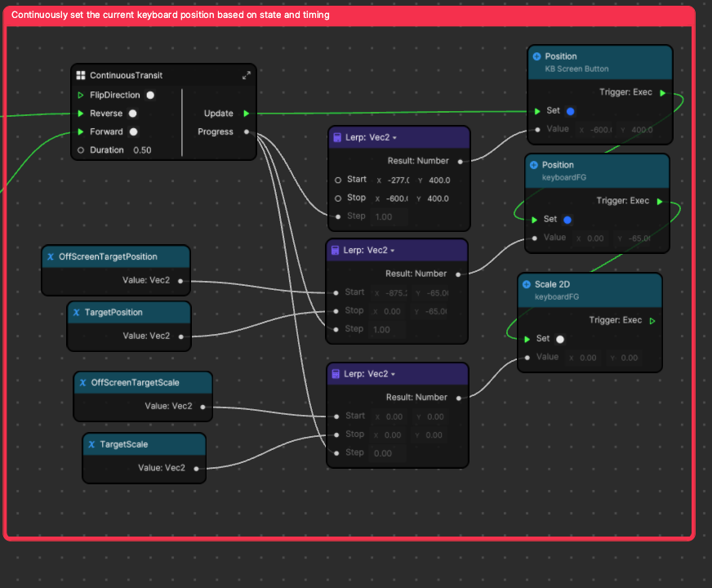The height and width of the screenshot is (588, 712).
Task: Toggle the FlipDirection input on ContinuousTransit
Action: pos(150,96)
